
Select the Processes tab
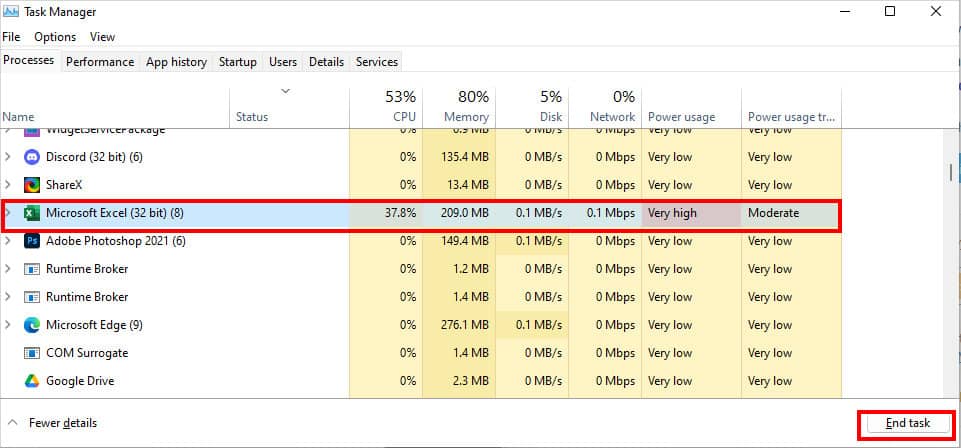tap(29, 61)
